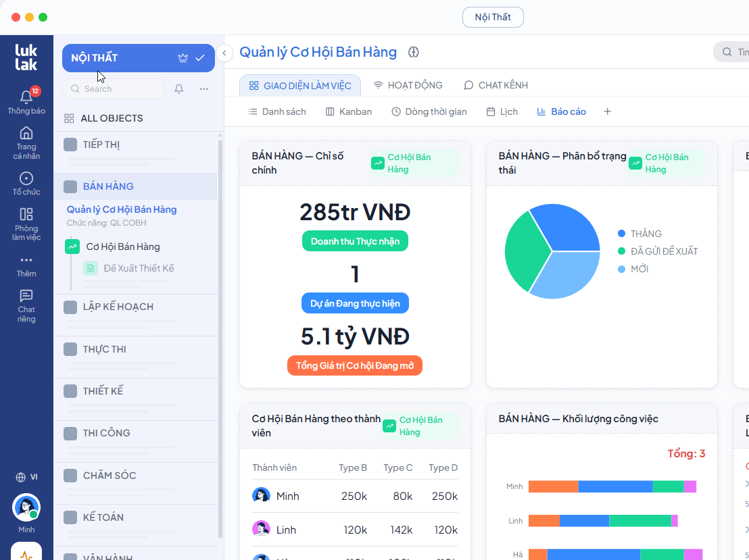Toggle ĐÃ GỬI ĐỀ XUẤT legend item
Viewport: 749px width, 560px height.
point(657,251)
